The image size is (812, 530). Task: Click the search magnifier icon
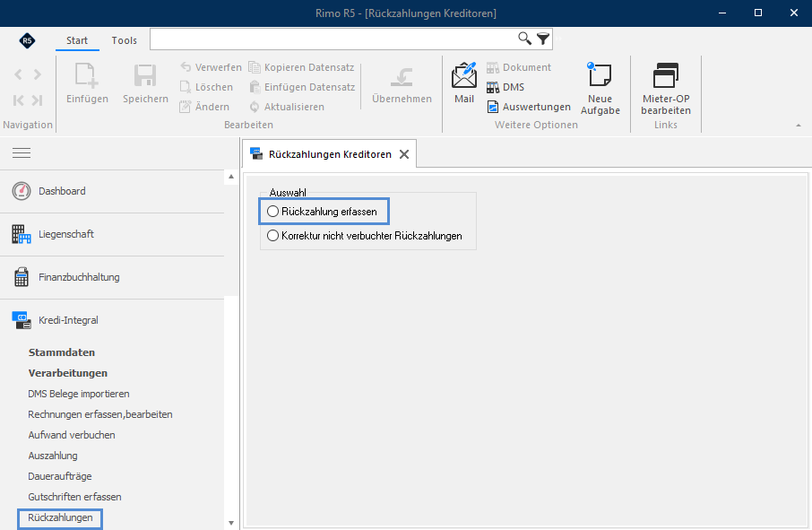point(524,39)
